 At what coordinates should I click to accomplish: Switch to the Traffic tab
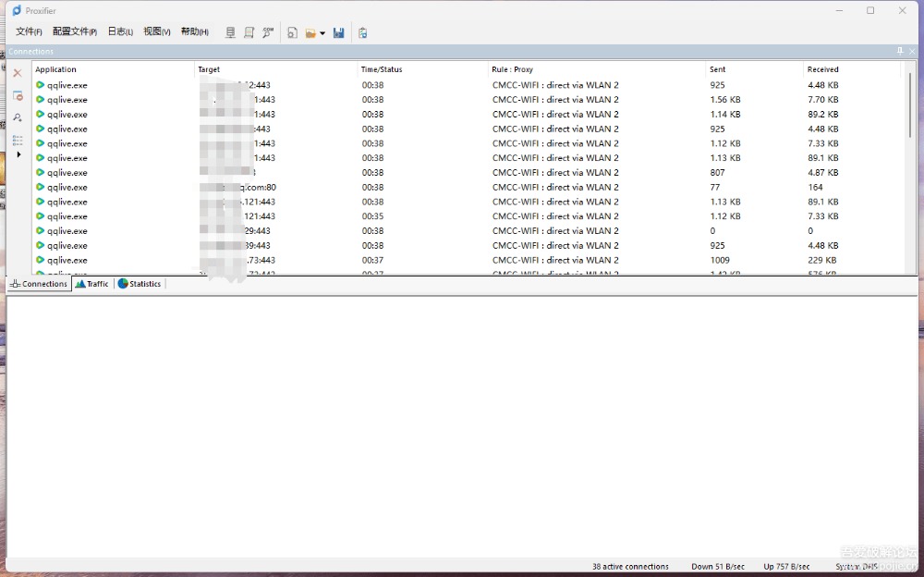pyautogui.click(x=92, y=284)
